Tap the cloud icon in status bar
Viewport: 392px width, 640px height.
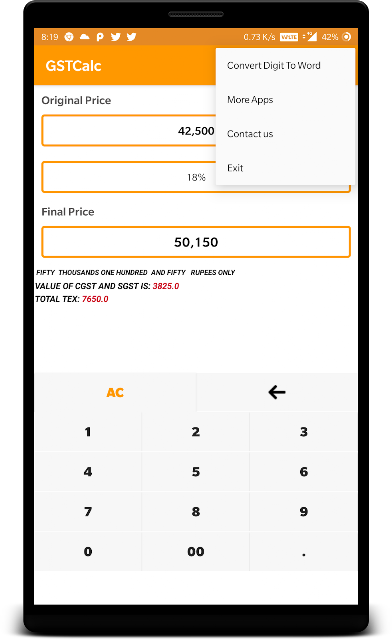click(x=85, y=37)
